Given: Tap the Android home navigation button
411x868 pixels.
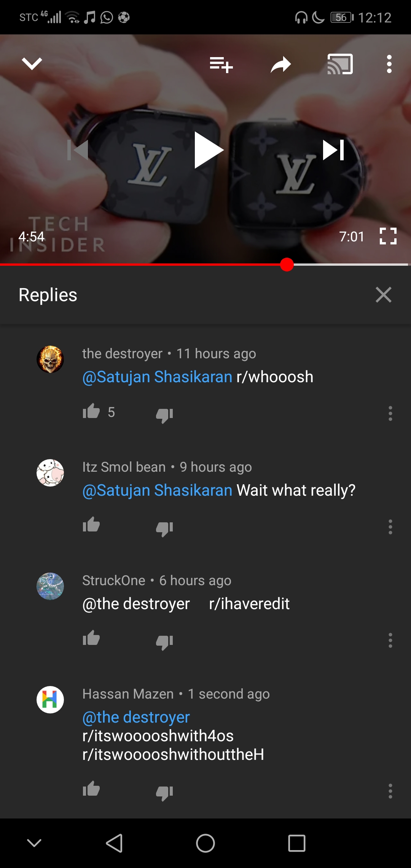Looking at the screenshot, I should click(x=205, y=843).
